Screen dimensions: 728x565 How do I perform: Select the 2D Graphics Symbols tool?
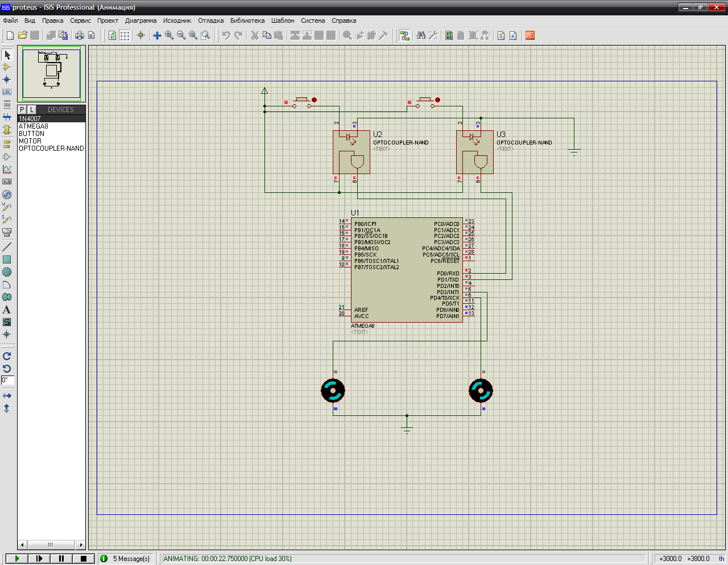click(7, 322)
